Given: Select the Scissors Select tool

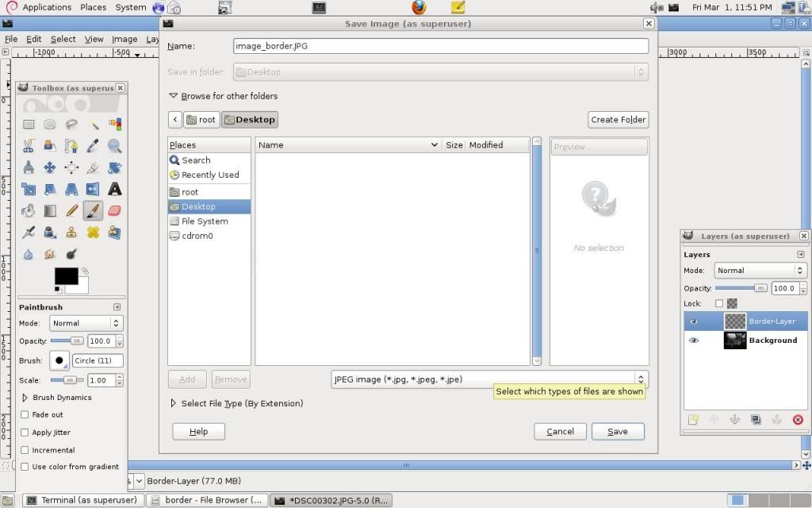Looking at the screenshot, I should point(29,146).
